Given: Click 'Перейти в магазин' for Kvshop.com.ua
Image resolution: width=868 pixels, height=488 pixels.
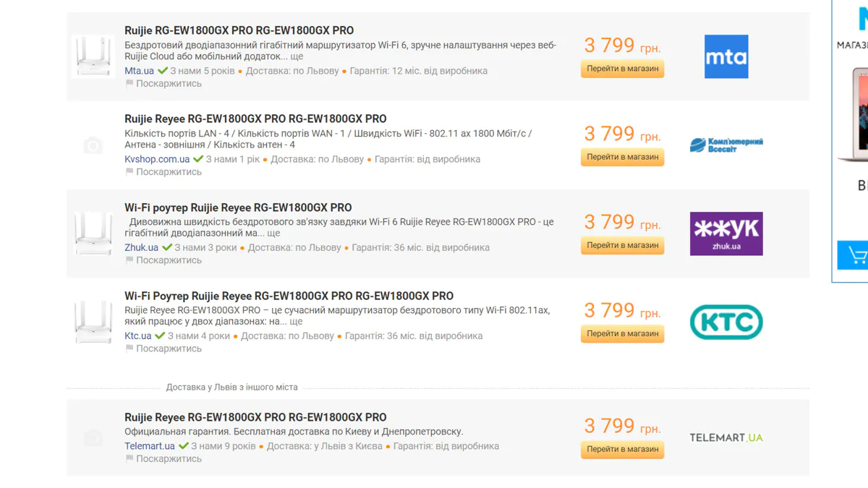Looking at the screenshot, I should click(x=622, y=157).
